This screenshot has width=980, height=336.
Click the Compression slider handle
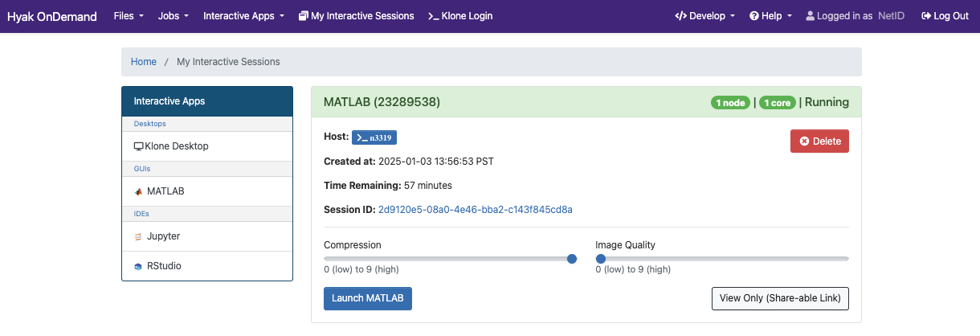coord(572,259)
